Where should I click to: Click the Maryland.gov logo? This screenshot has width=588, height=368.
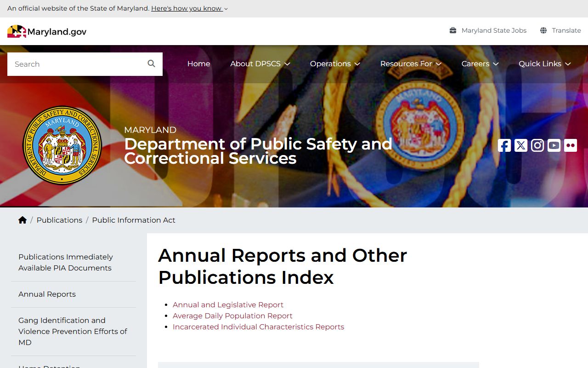47,31
